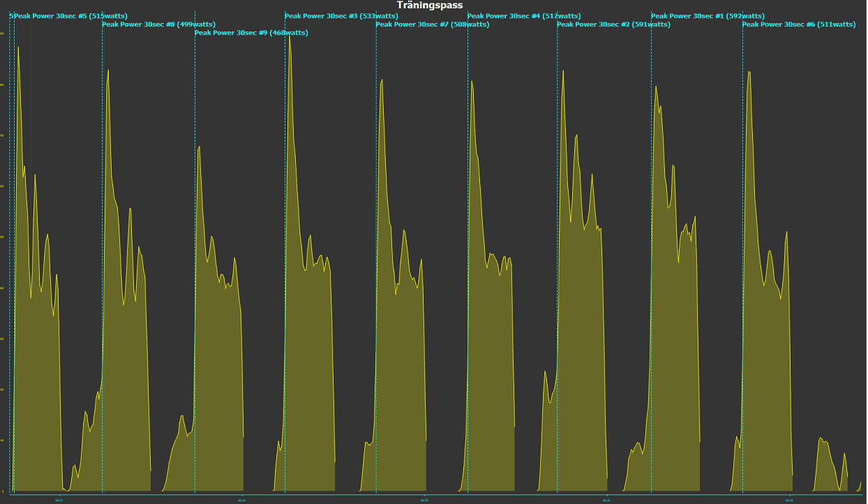Select the Peak Power 30sec #5 (515watts) label

[68, 16]
